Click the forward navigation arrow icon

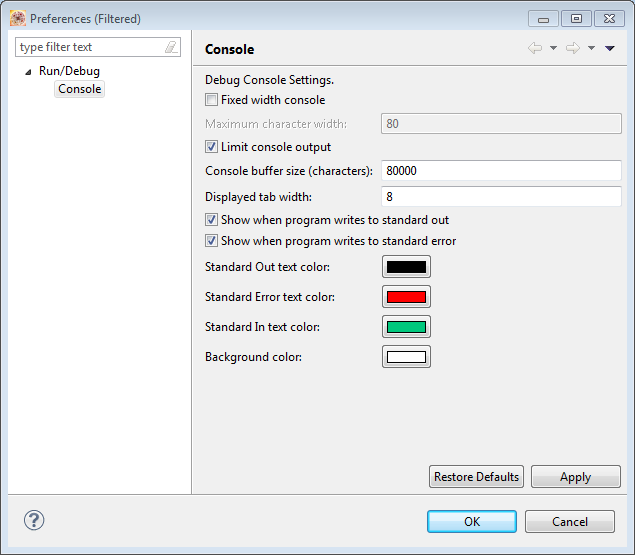[x=572, y=48]
